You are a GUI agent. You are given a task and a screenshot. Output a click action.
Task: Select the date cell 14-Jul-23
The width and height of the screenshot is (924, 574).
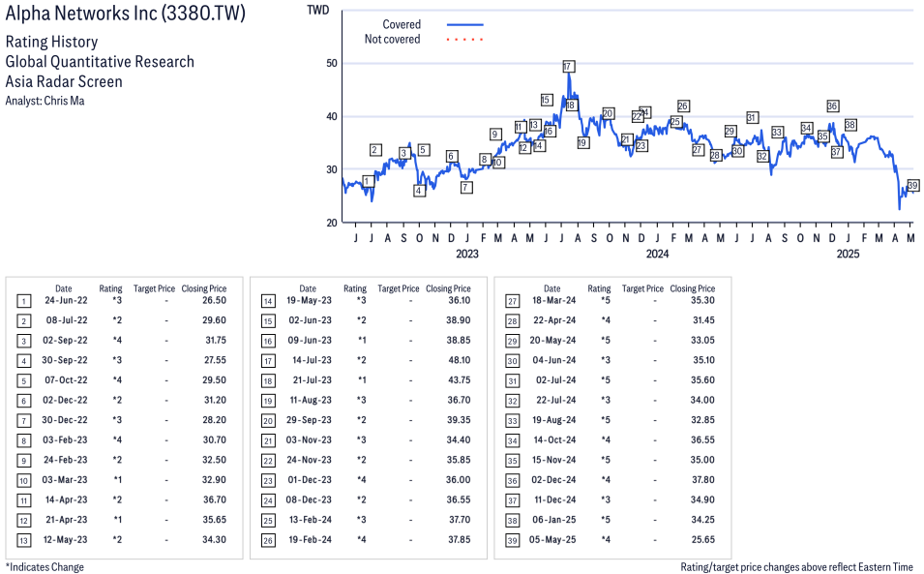coord(312,360)
